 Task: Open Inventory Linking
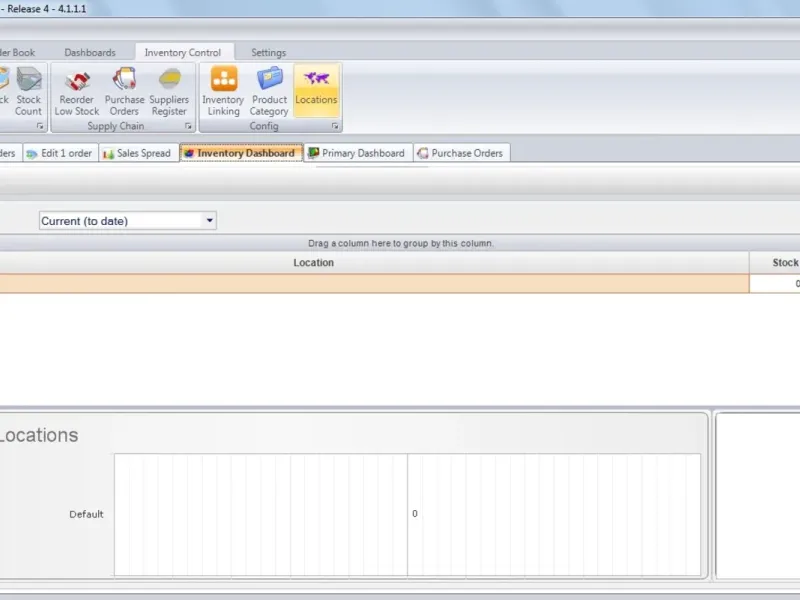point(223,92)
